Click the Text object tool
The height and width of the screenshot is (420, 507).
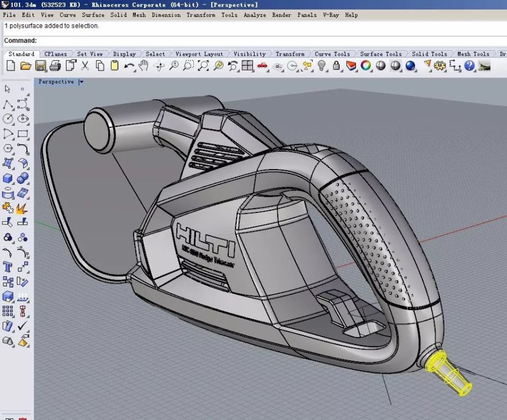8,267
